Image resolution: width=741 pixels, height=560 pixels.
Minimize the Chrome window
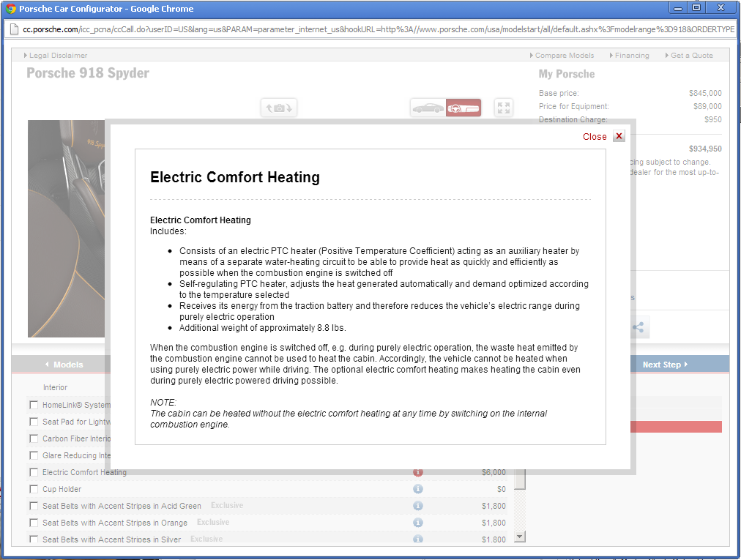678,7
